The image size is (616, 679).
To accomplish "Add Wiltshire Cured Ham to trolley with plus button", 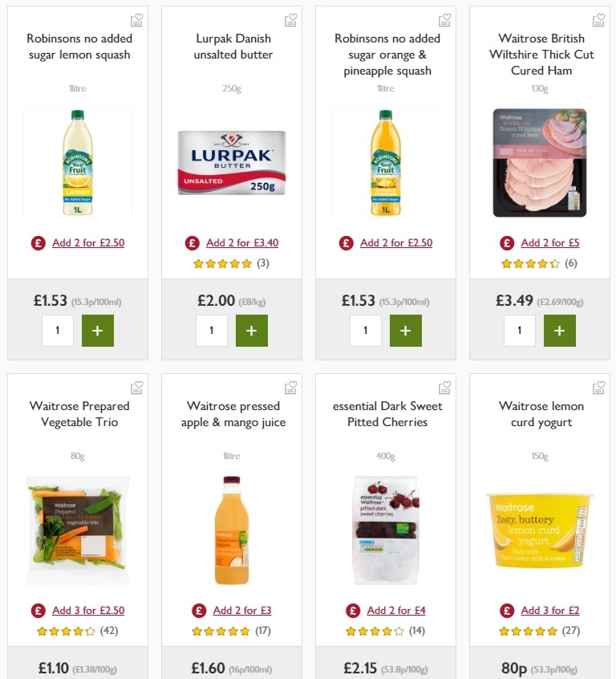I will click(560, 330).
